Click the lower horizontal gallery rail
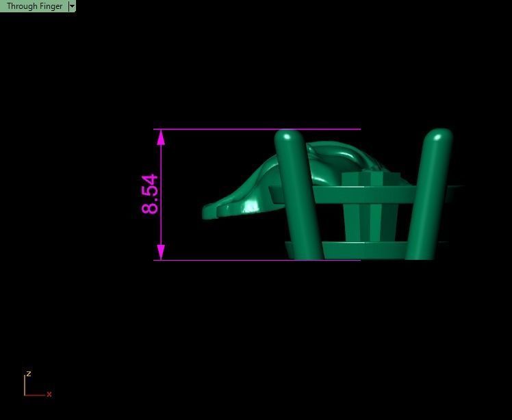The image size is (512, 420). (364, 250)
